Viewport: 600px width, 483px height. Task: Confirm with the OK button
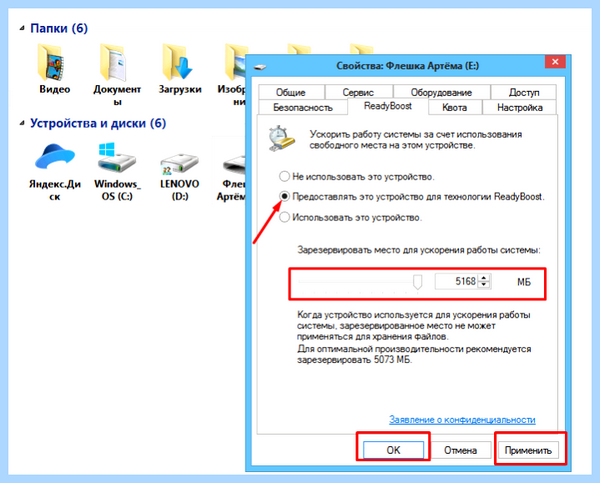point(393,450)
